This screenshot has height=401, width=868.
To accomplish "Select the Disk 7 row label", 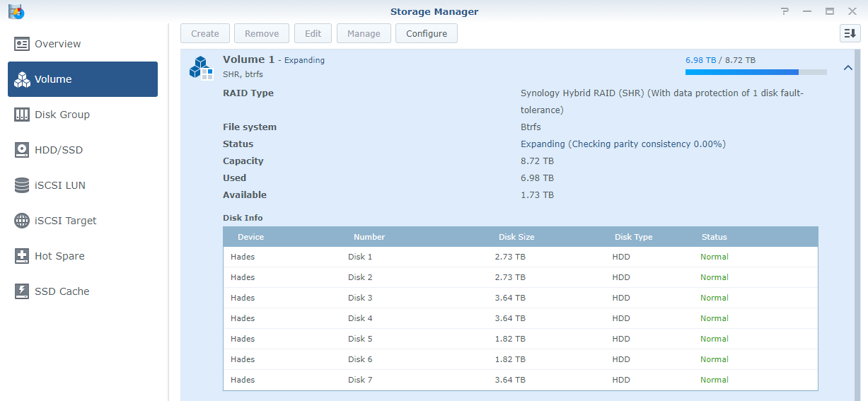I will coord(360,380).
